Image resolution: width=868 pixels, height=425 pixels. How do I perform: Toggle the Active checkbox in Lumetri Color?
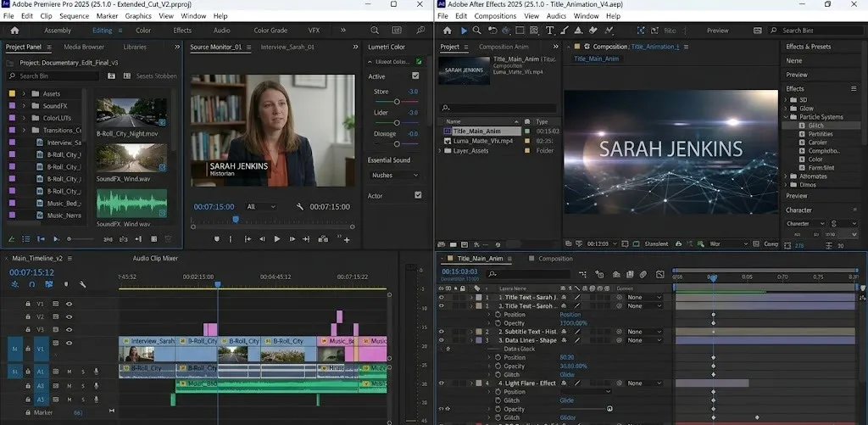pos(415,75)
